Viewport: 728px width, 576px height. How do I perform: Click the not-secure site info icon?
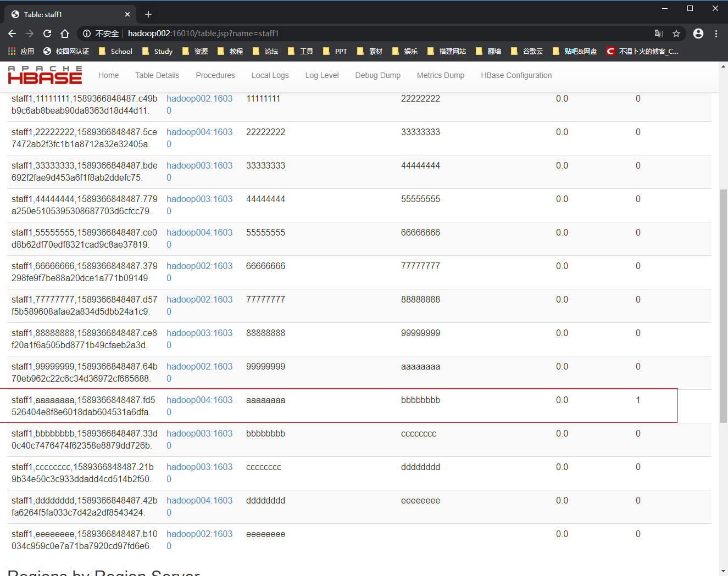click(87, 33)
